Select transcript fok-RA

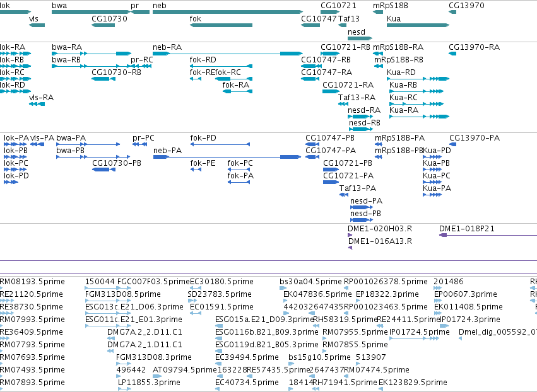pyautogui.click(x=237, y=91)
